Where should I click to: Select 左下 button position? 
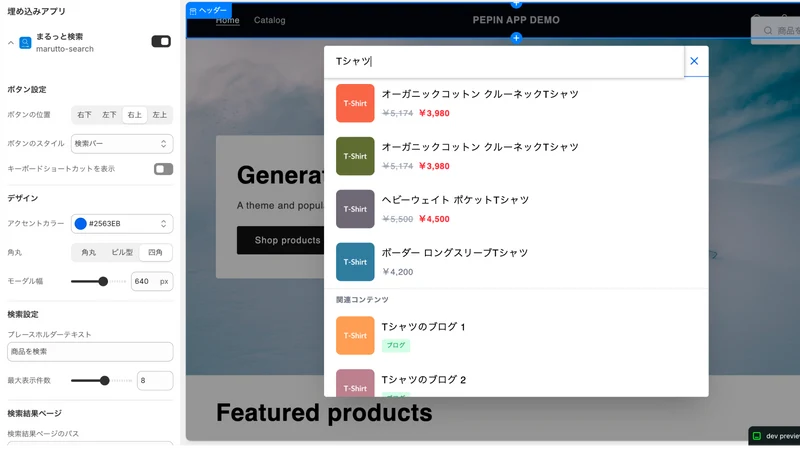tap(109, 115)
